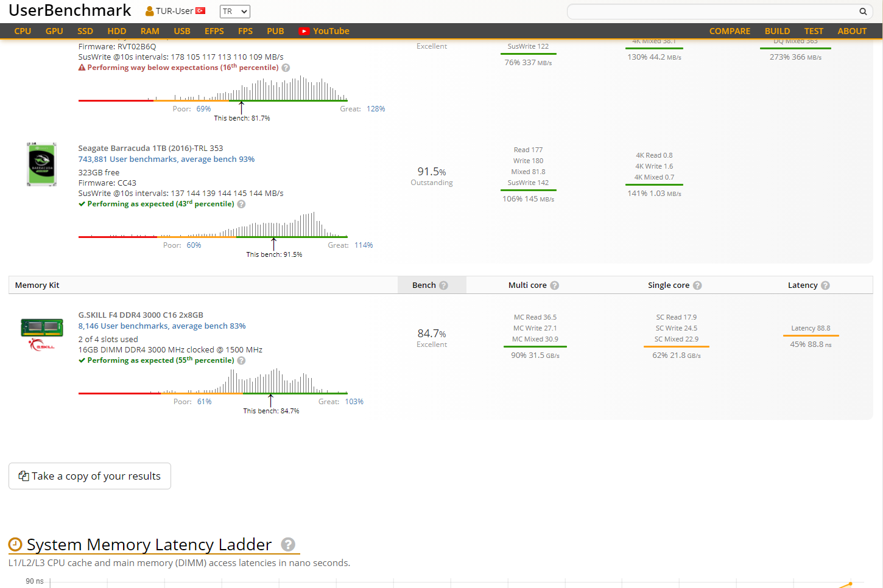Open the SSD menu
This screenshot has width=883, height=588.
point(85,31)
